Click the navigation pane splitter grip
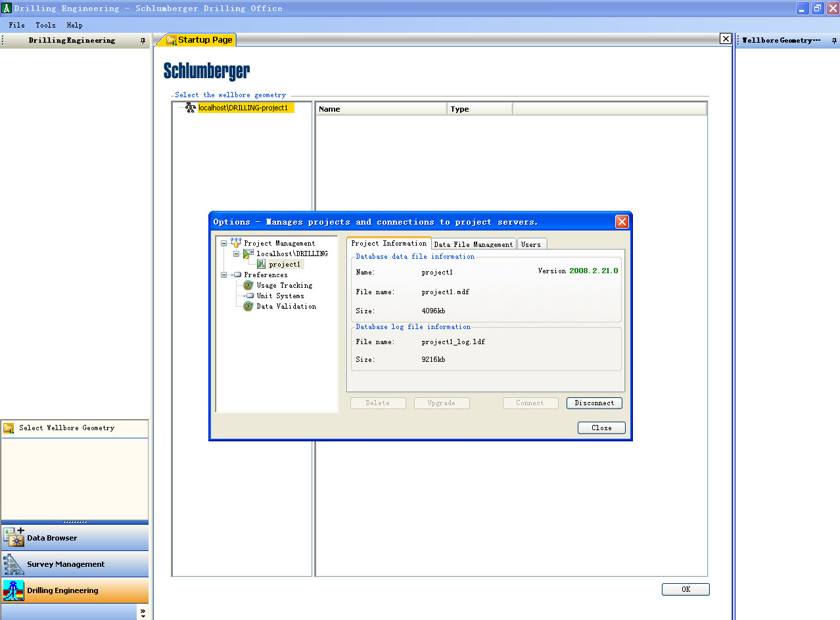 click(x=74, y=522)
